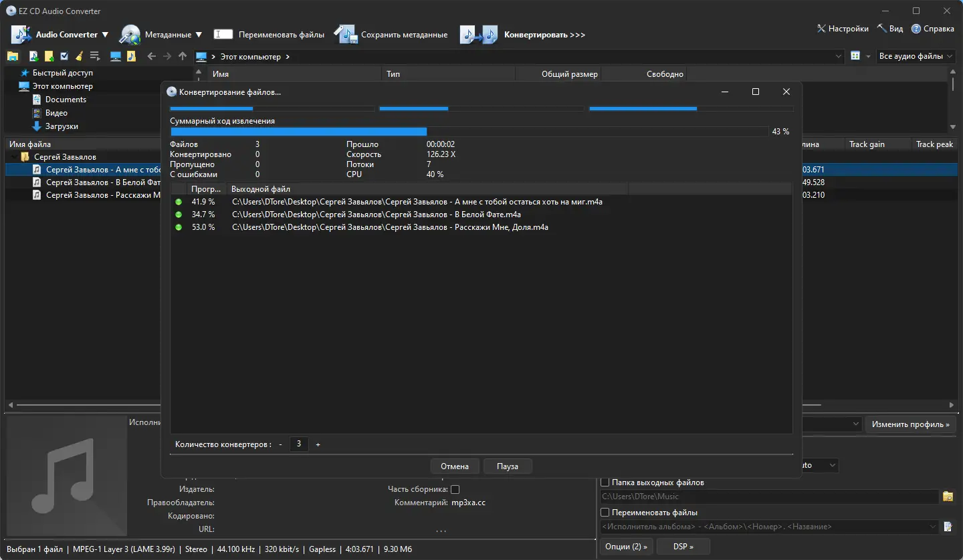Select Видео in the folder tree

pyautogui.click(x=56, y=113)
